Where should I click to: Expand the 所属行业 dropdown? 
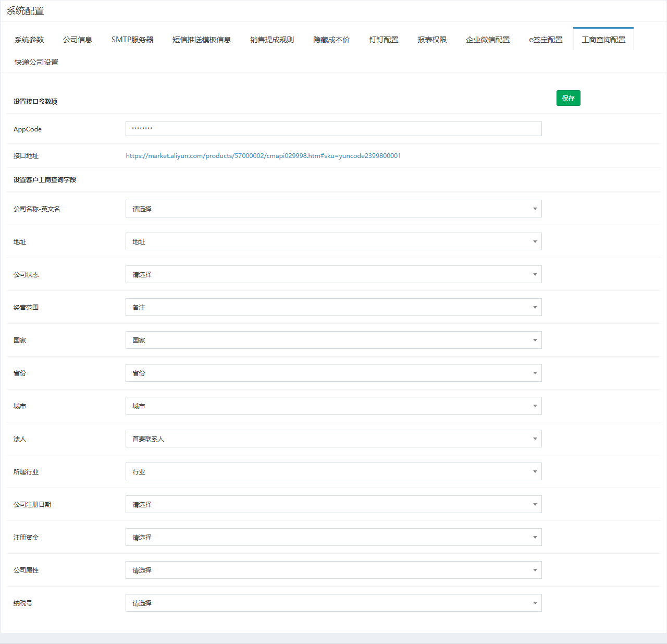pos(333,471)
